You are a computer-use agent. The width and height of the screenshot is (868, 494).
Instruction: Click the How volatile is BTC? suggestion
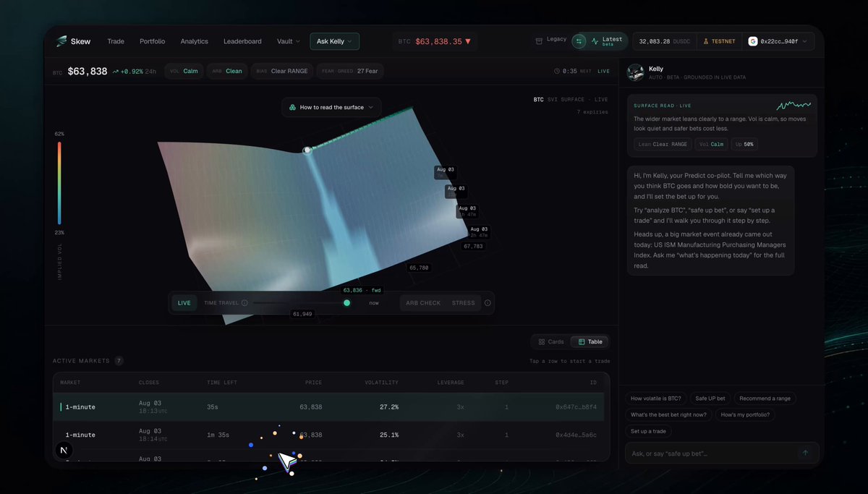(x=656, y=399)
